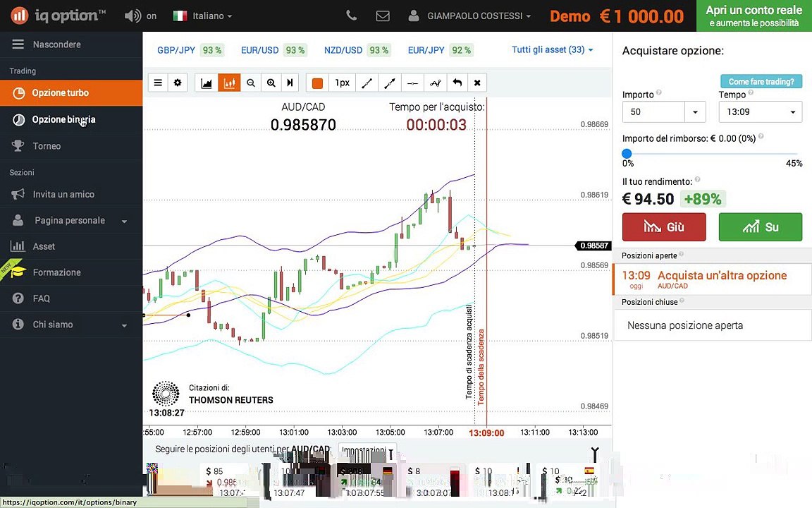The image size is (812, 508).
Task: Open Italiano language dropdown
Action: point(202,16)
